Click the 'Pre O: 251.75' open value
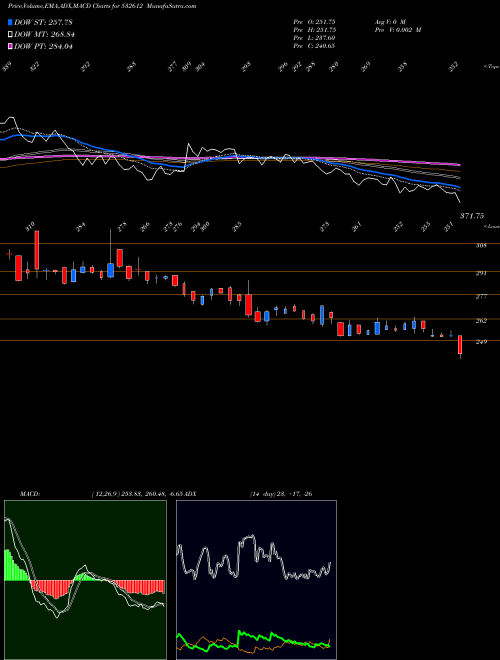This screenshot has height=660, width=500. 314,21
